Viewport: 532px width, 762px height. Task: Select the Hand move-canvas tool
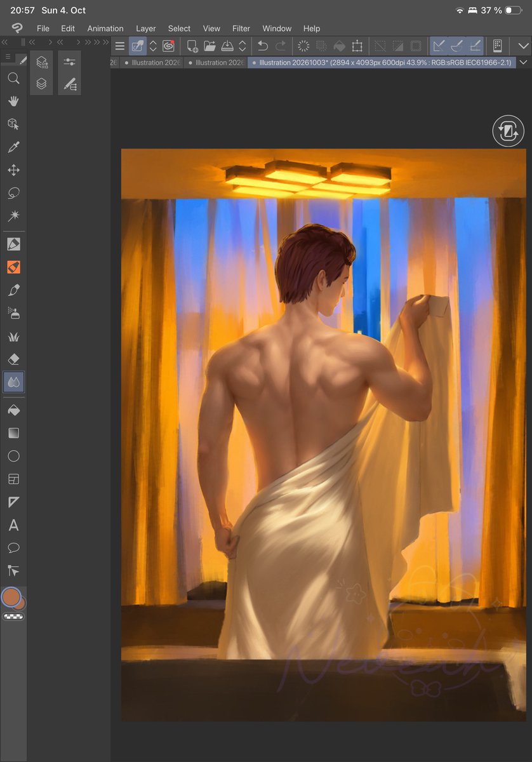[13, 101]
